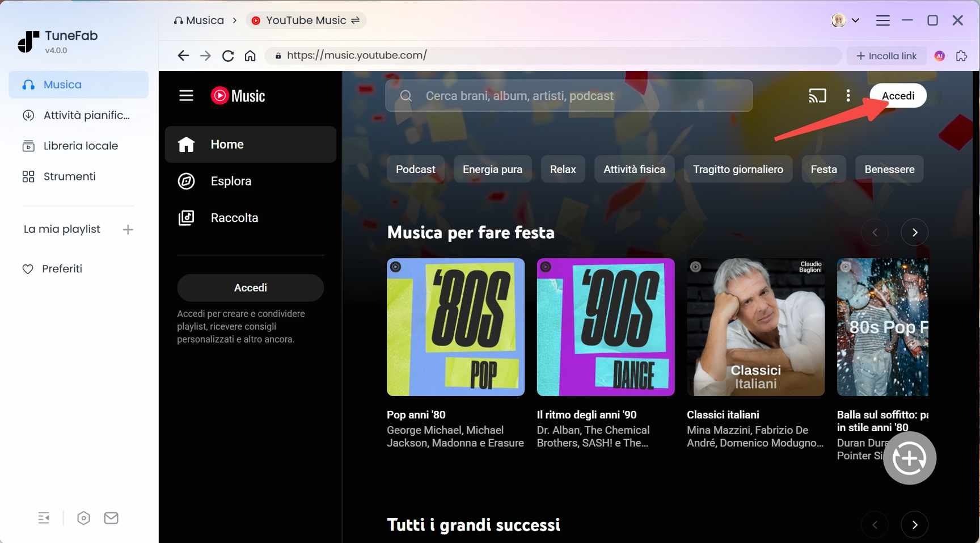980x543 pixels.
Task: Open the three-dot options menu on YouTube Music
Action: pos(848,95)
